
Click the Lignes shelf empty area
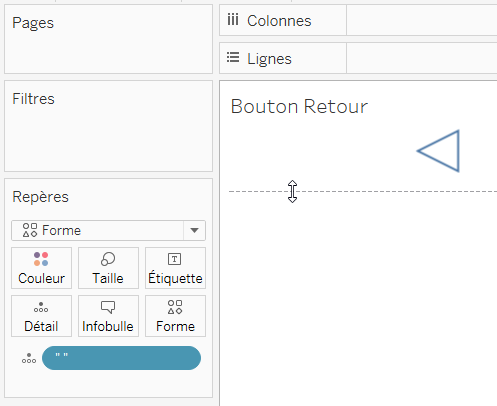(x=422, y=58)
